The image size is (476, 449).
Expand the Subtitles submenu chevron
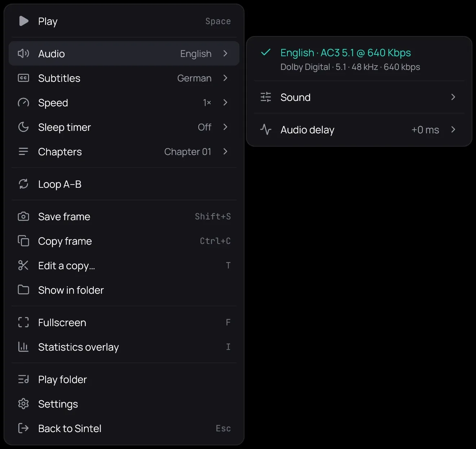pos(225,78)
